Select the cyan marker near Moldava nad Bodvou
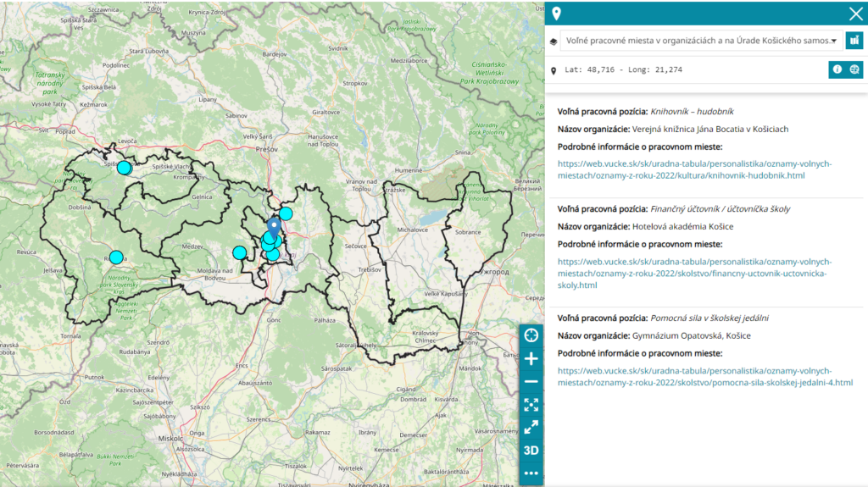 click(239, 253)
